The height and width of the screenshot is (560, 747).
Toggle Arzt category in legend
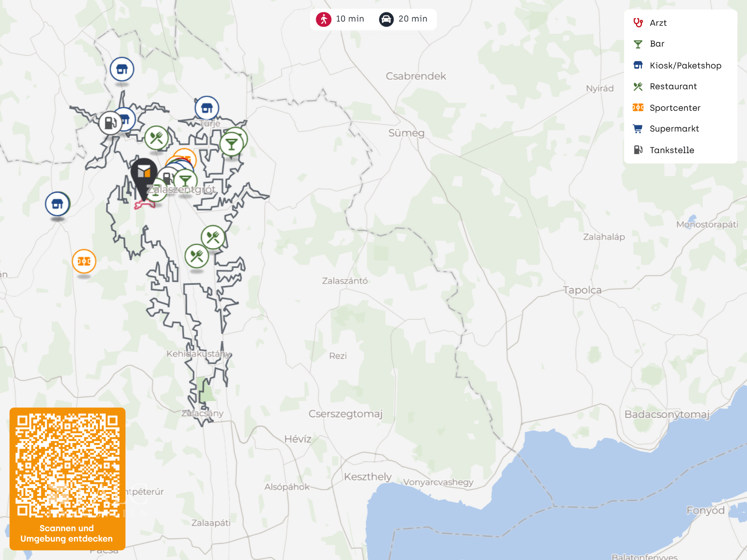point(658,23)
